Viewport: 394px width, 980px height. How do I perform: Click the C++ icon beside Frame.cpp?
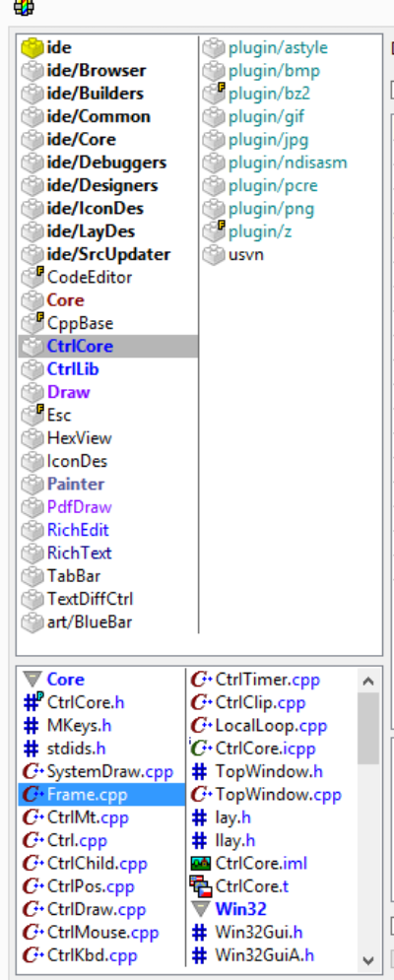(33, 795)
